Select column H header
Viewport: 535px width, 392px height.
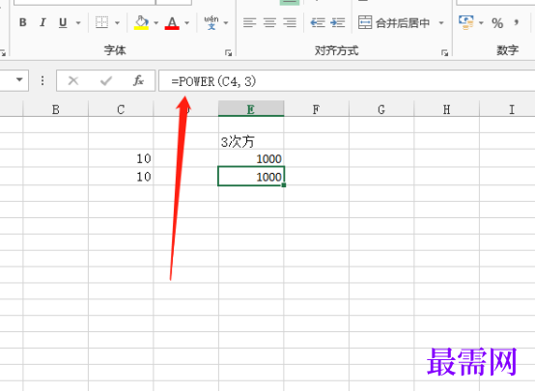[446, 109]
